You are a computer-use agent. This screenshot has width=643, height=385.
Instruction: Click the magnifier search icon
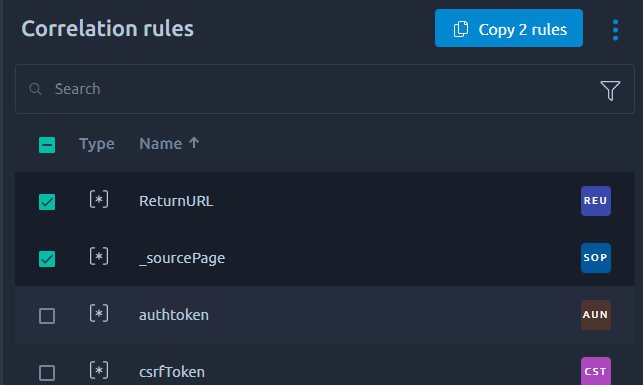tap(35, 89)
